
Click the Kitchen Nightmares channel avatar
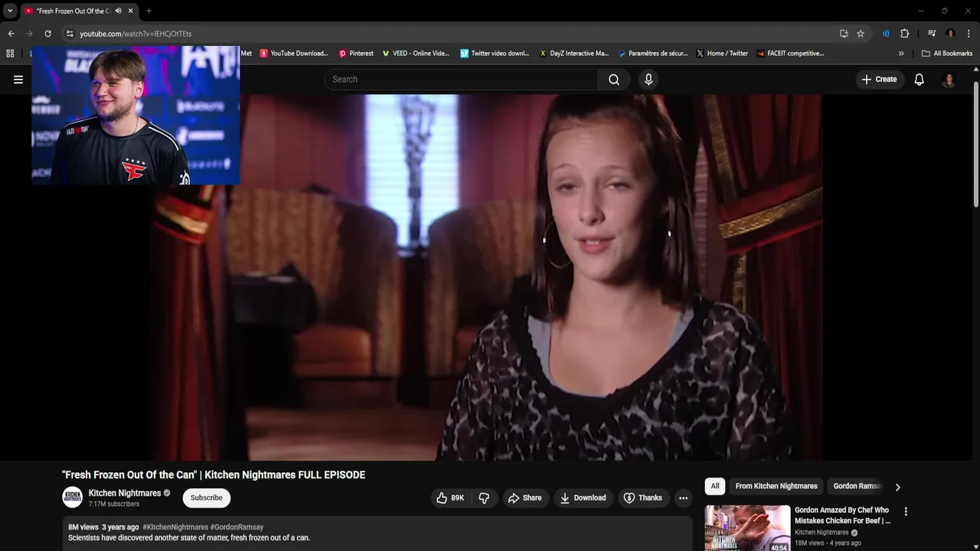72,497
